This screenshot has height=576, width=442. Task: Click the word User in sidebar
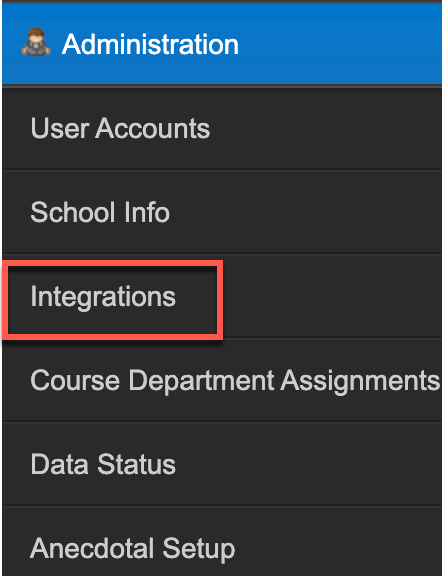click(x=60, y=129)
